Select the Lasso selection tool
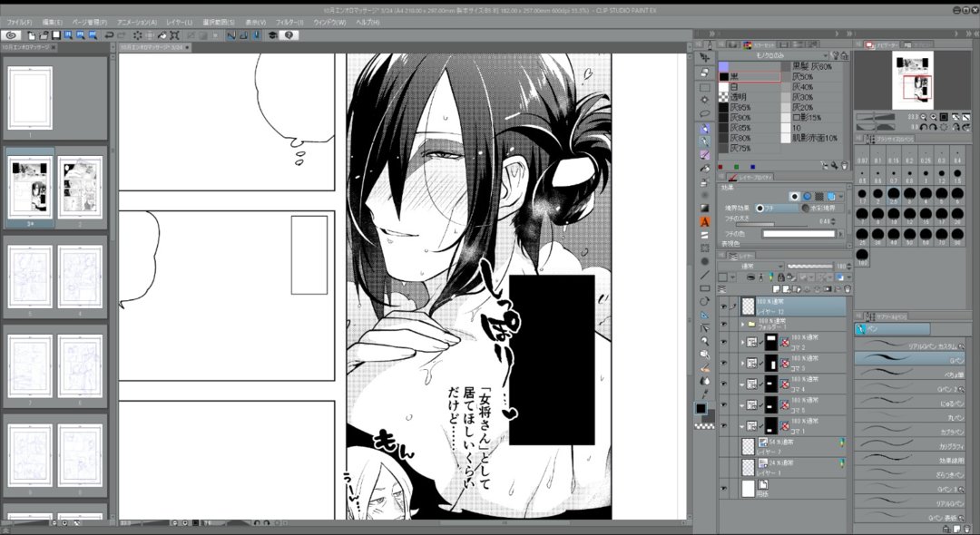Viewport: 980px width, 535px height. click(x=704, y=113)
